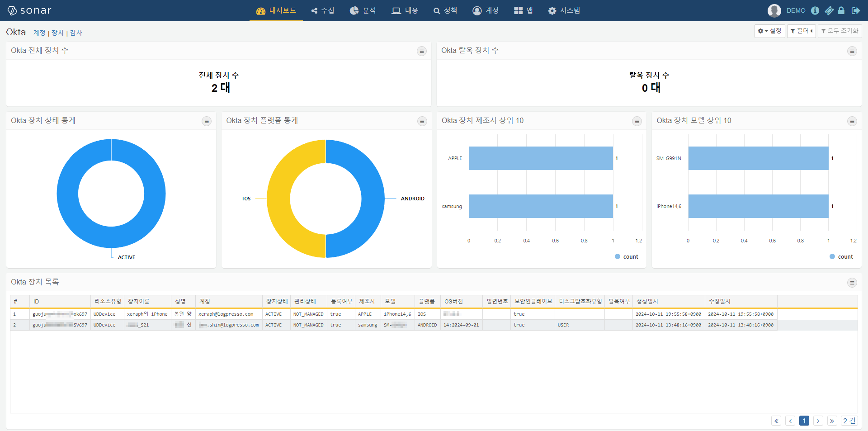The image size is (868, 431).
Task: Open the 앱 menu
Action: (524, 10)
